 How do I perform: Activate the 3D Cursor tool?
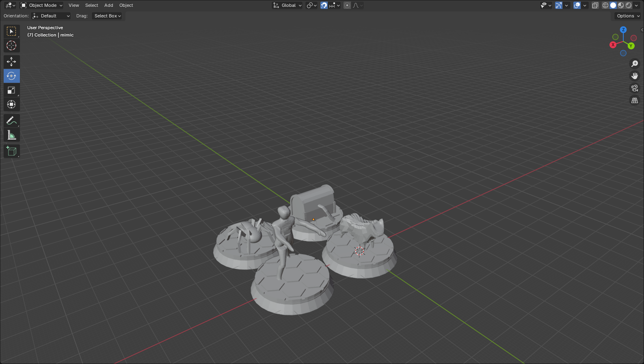pyautogui.click(x=11, y=45)
